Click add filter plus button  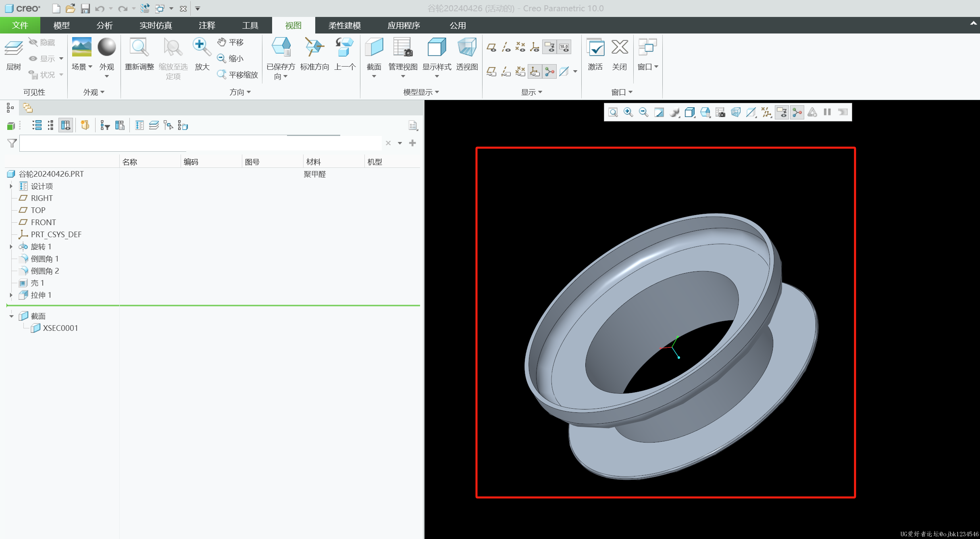point(412,143)
